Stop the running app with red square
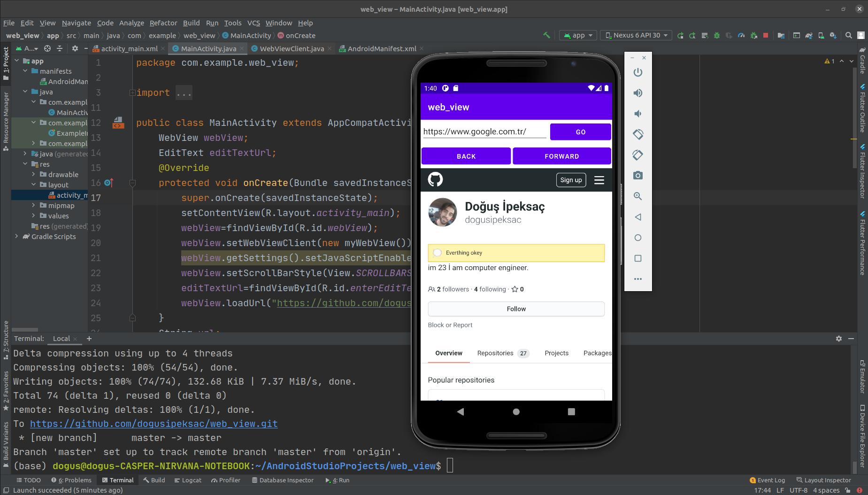The width and height of the screenshot is (868, 495). coord(766,35)
